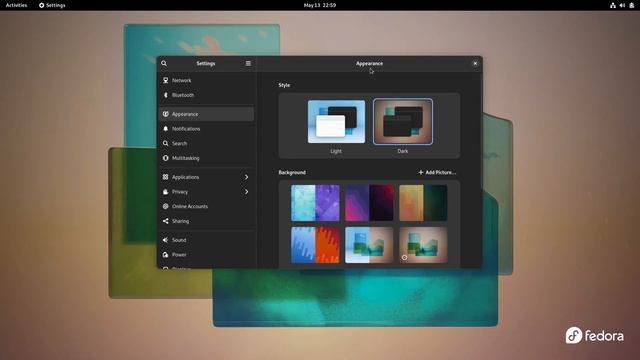This screenshot has width=640, height=360.
Task: Click power icon in top bar
Action: pyautogui.click(x=631, y=5)
